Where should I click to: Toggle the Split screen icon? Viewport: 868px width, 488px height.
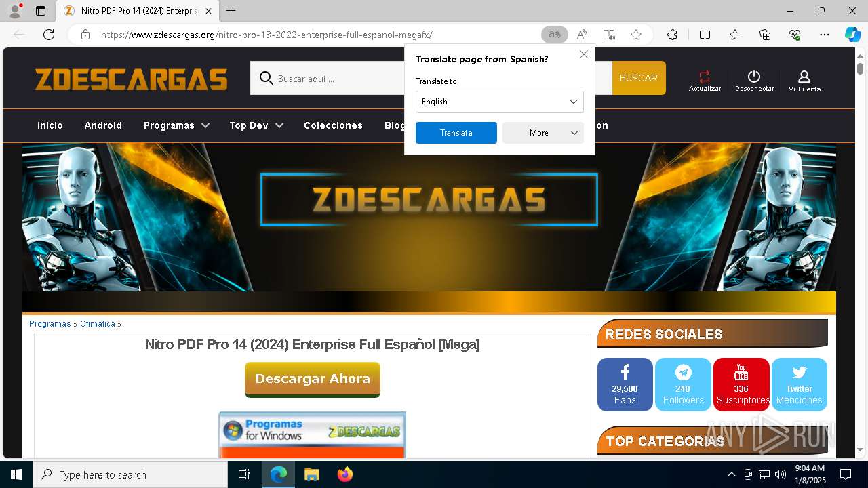705,35
